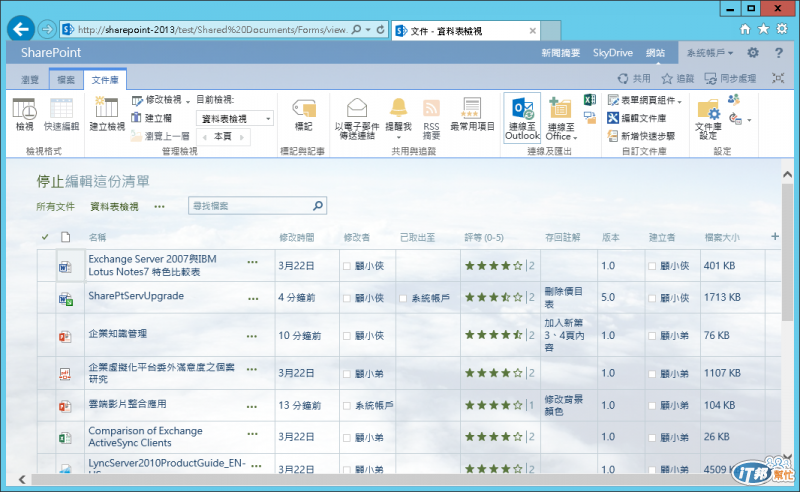Set rating stars for SharePtServUpgrade row
This screenshot has height=492, width=800.
[x=493, y=297]
